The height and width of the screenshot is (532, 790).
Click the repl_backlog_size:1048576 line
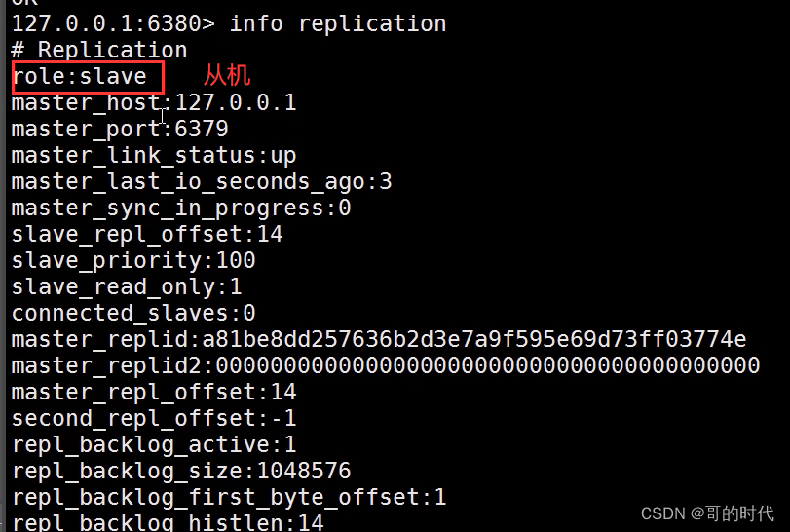coord(181,471)
